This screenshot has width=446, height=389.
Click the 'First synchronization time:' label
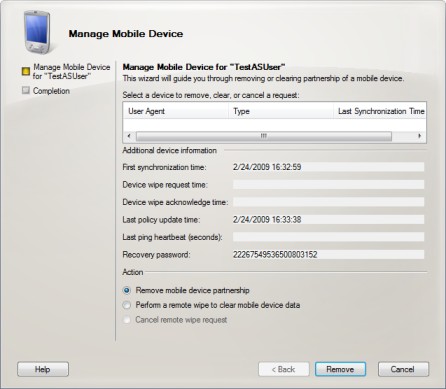[x=164, y=167]
